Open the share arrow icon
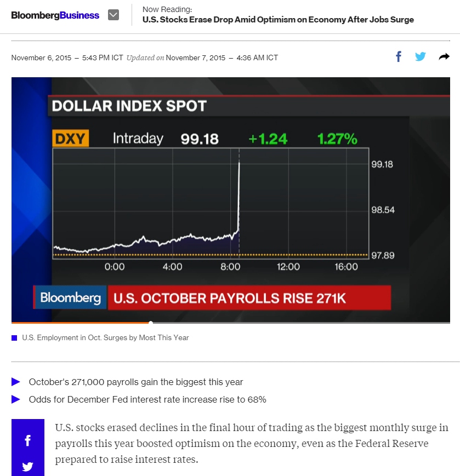The image size is (460, 476). (x=444, y=56)
